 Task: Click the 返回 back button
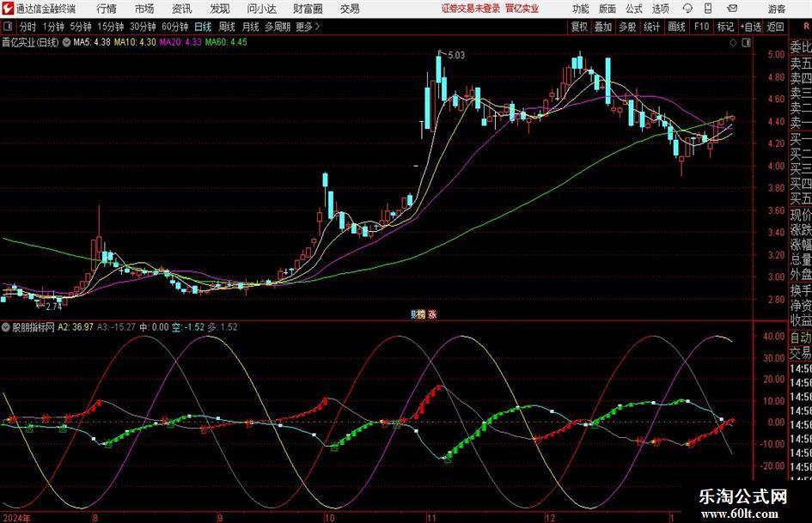[x=775, y=27]
